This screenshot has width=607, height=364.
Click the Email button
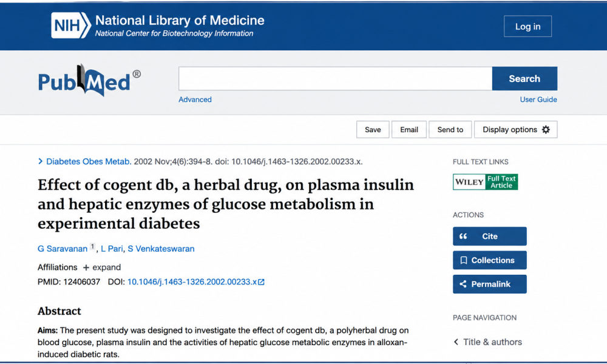tap(409, 130)
